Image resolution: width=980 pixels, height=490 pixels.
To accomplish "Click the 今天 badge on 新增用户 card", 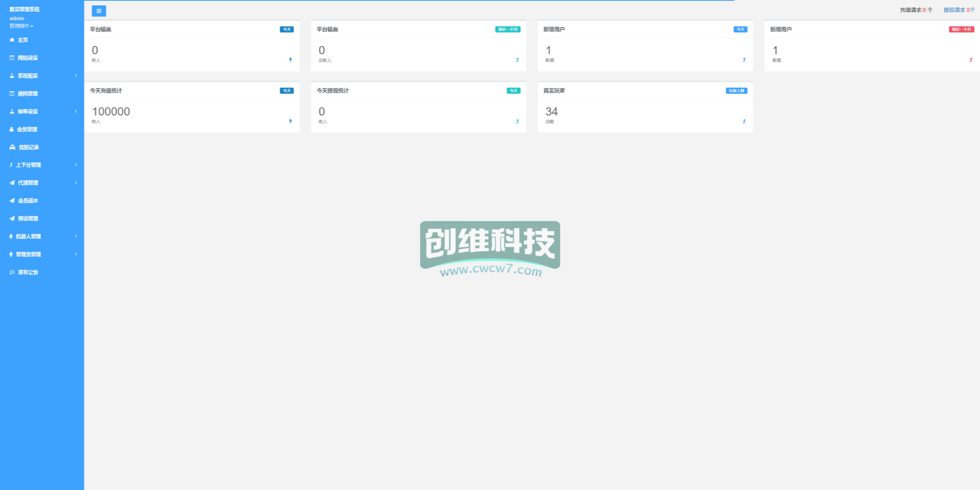I will point(740,29).
